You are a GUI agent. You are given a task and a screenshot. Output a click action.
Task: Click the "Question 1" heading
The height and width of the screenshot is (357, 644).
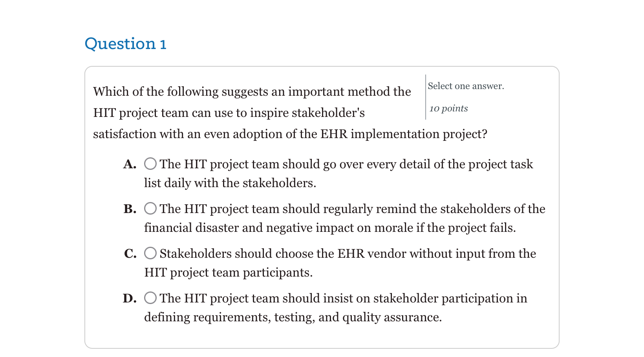126,44
